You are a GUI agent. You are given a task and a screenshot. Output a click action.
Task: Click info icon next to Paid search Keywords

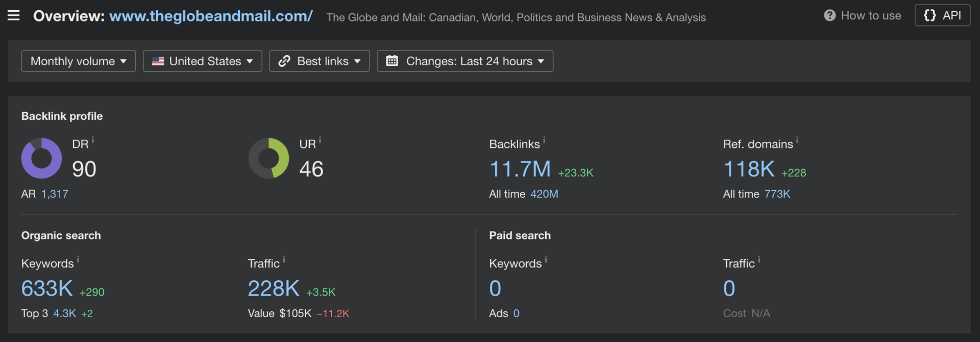pos(546,259)
